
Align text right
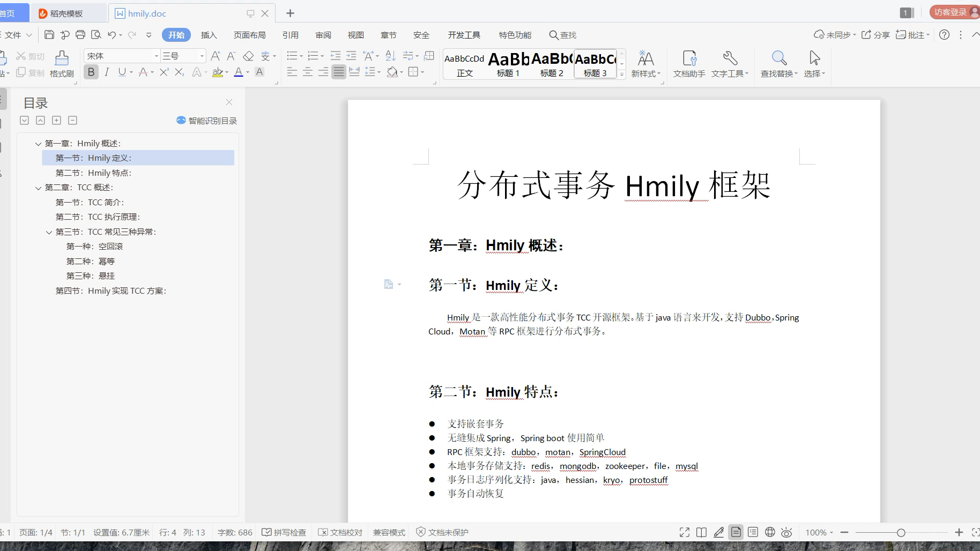(323, 72)
